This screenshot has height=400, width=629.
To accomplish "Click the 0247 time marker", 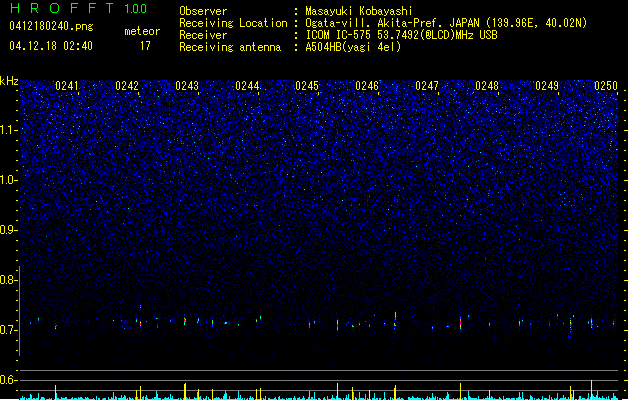I will click(x=427, y=86).
